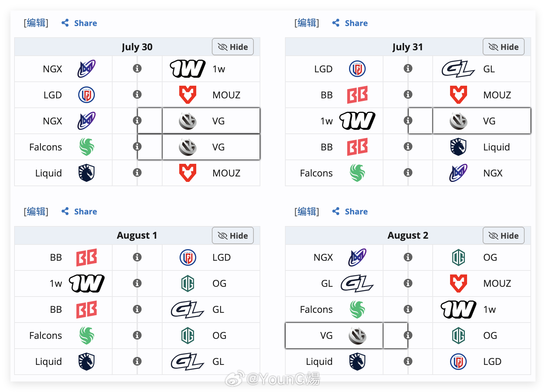Click GL logo in July 31 table
The image size is (546, 392).
point(458,69)
